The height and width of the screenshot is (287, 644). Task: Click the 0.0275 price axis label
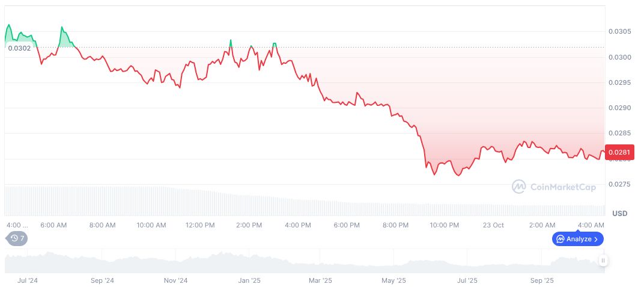pos(618,184)
